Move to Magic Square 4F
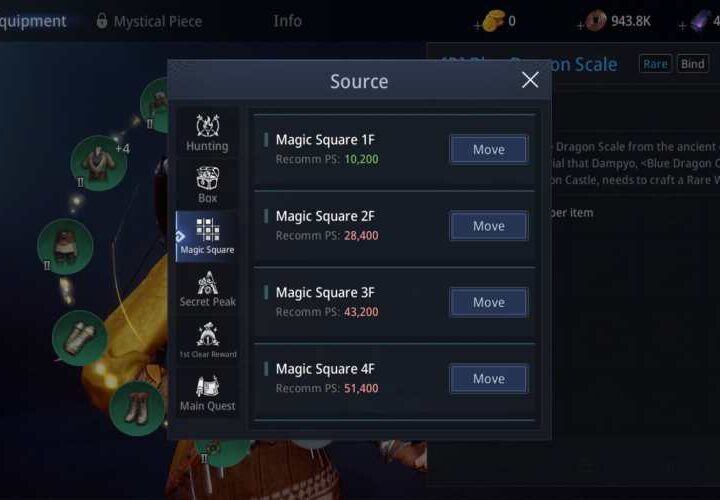The width and height of the screenshot is (720, 500). click(489, 378)
